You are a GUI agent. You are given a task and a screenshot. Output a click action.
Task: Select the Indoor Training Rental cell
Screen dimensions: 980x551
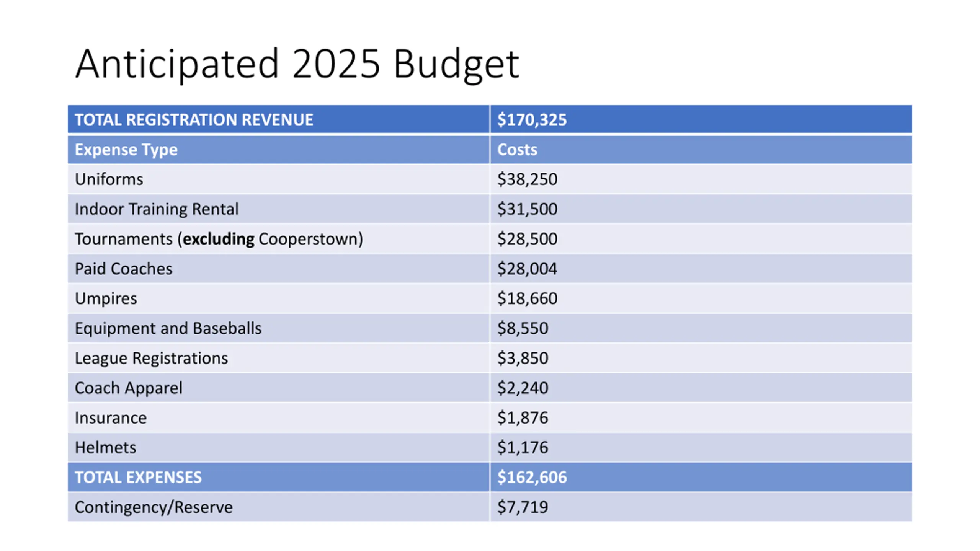[x=278, y=209]
